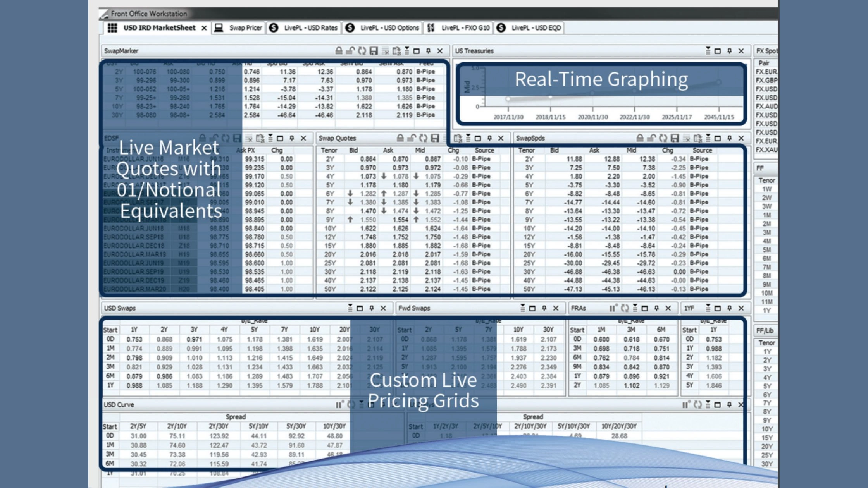Screen dimensions: 868x488
Task: Click the Mid column header in SwapSpds
Action: (x=631, y=150)
